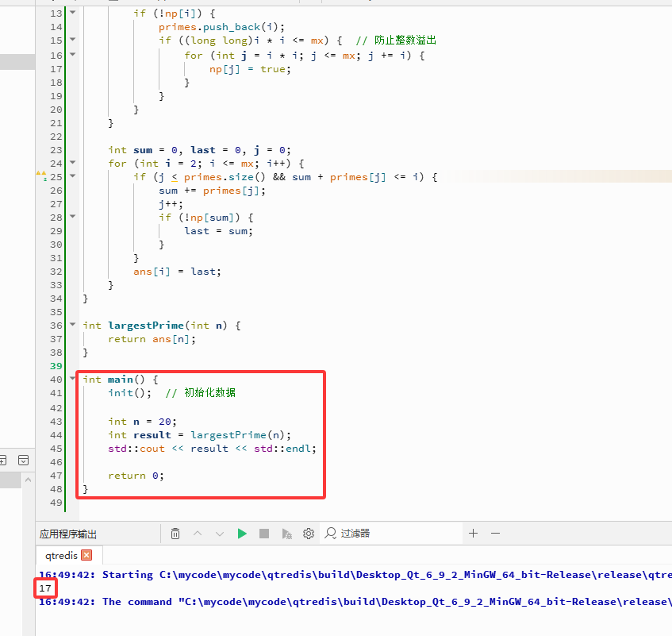Viewport: 672px width, 636px height.
Task: Click the 'j++;' statement at line 27
Action: [171, 204]
